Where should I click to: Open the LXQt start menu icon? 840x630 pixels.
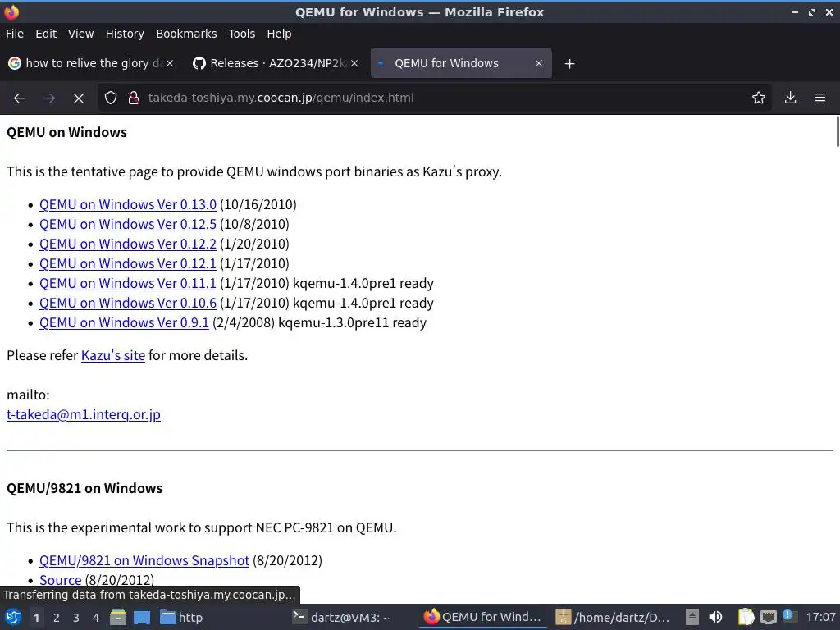click(13, 617)
